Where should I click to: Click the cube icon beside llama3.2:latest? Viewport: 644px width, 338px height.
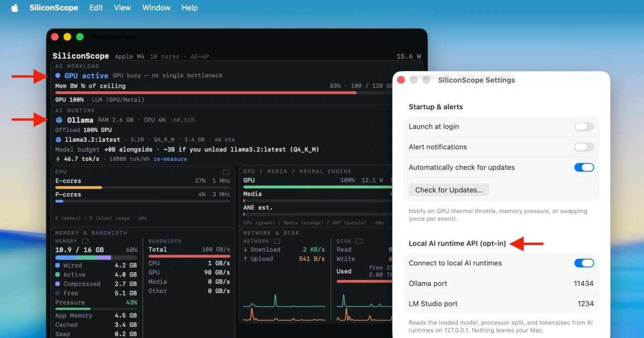pyautogui.click(x=58, y=140)
